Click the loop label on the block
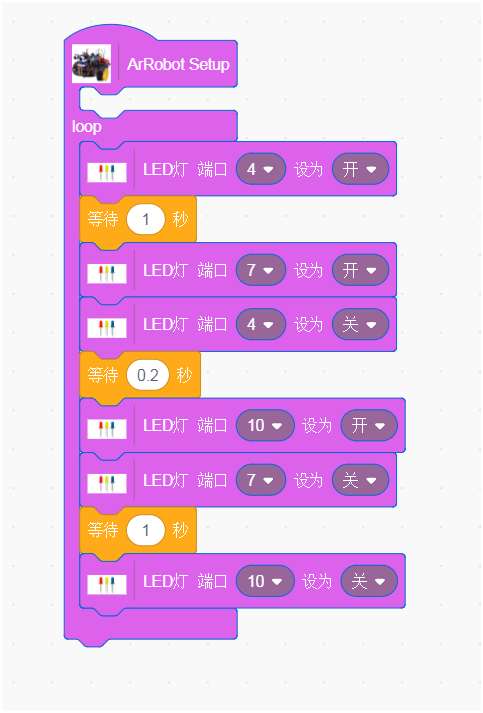The height and width of the screenshot is (713, 483). coord(86,126)
